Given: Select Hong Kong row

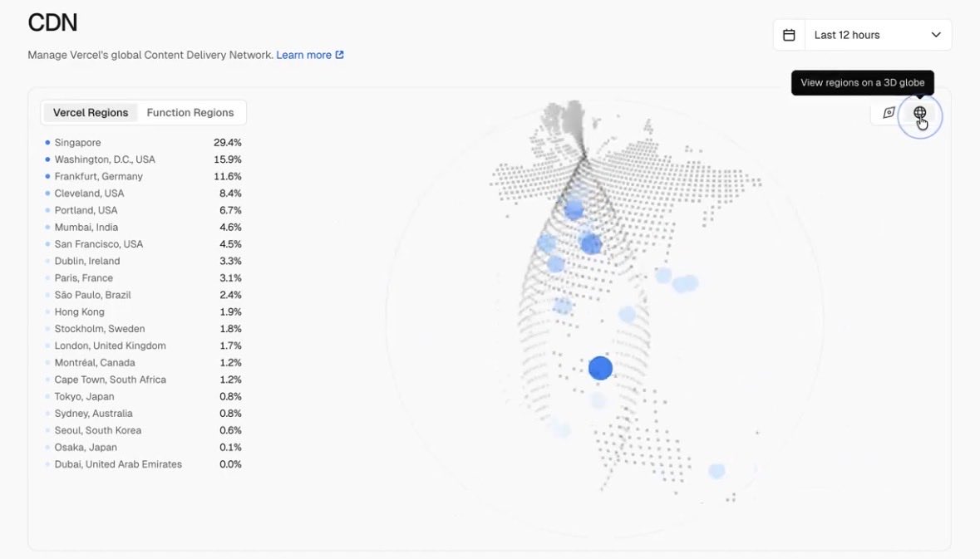Looking at the screenshot, I should click(143, 311).
